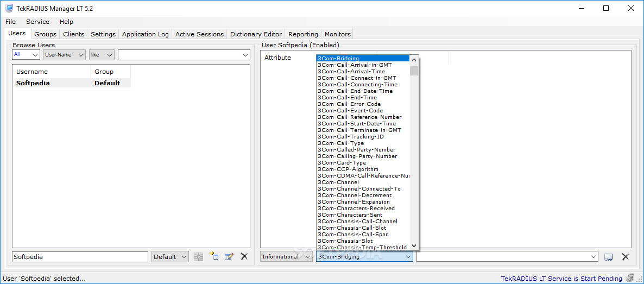Viewport: 644px width, 284px height.
Task: Select 3Com-Chassis-Slot attribute
Action: tap(363, 241)
